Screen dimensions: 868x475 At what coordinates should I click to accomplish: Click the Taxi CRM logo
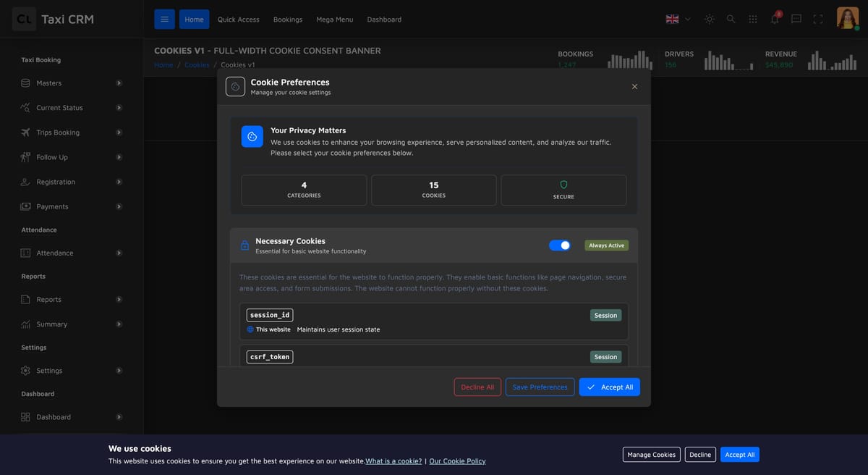pos(53,20)
